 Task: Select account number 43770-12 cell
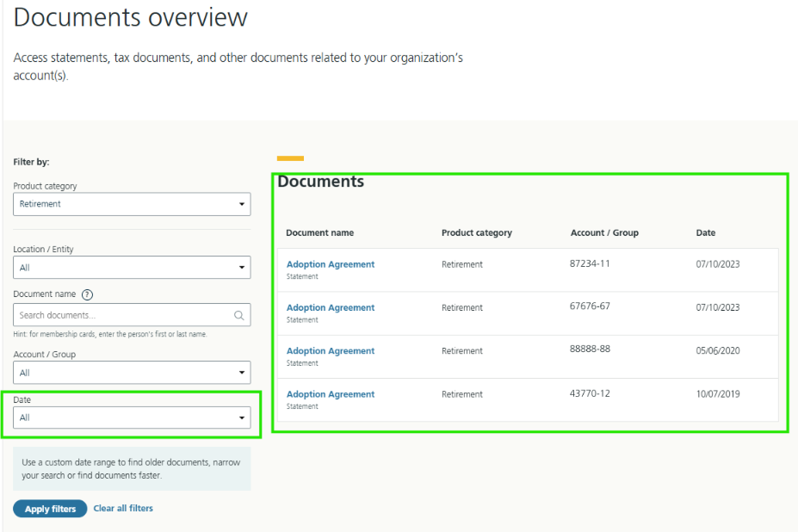(590, 393)
